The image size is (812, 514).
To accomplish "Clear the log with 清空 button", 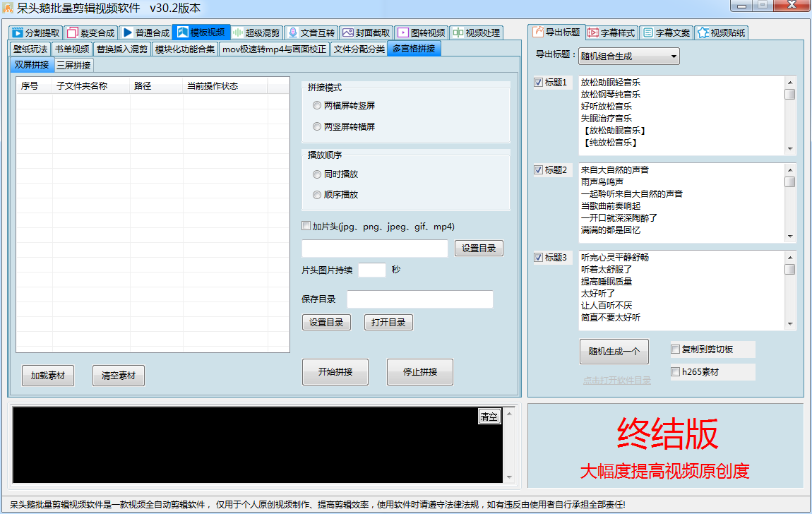I will [x=489, y=416].
